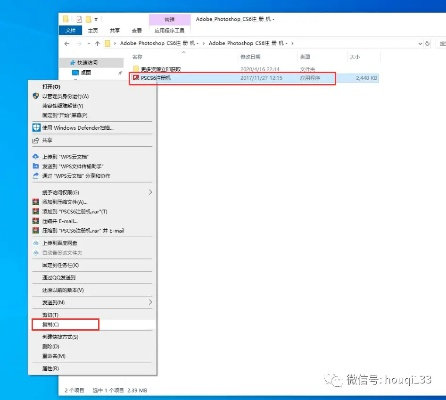Viewport: 446px width, 400px height.
Task: Click the run-as-administrator shield icon
Action: pyautogui.click(x=36, y=96)
